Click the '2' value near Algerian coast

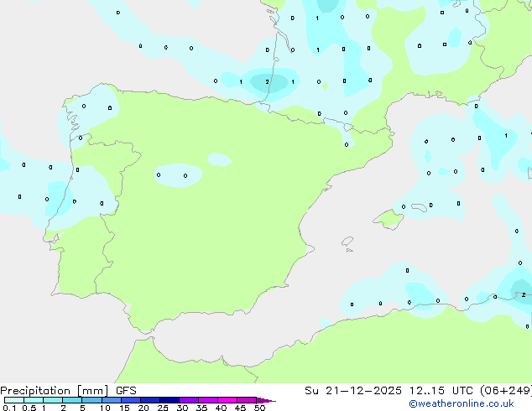tap(524, 294)
